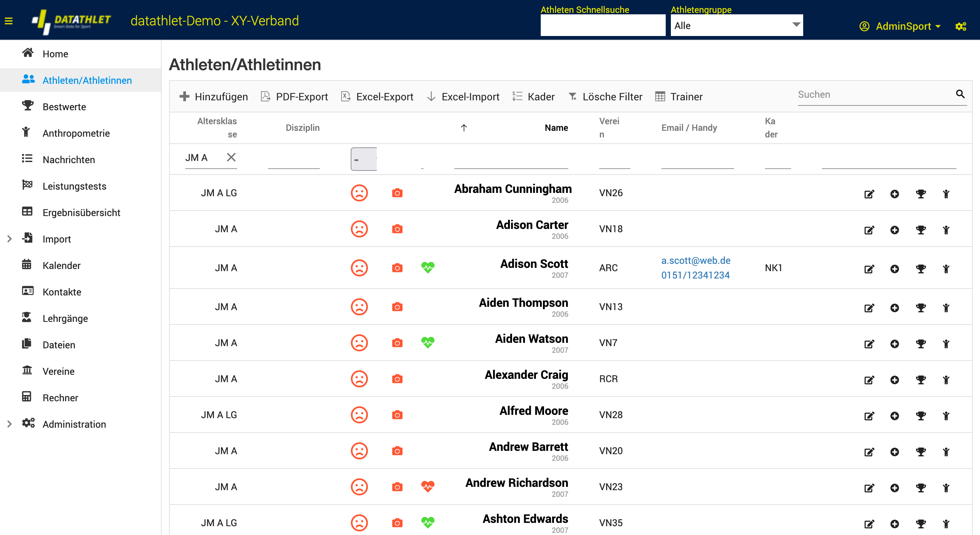Open anthropometry figure icon for Aiden Thompson

pyautogui.click(x=946, y=308)
